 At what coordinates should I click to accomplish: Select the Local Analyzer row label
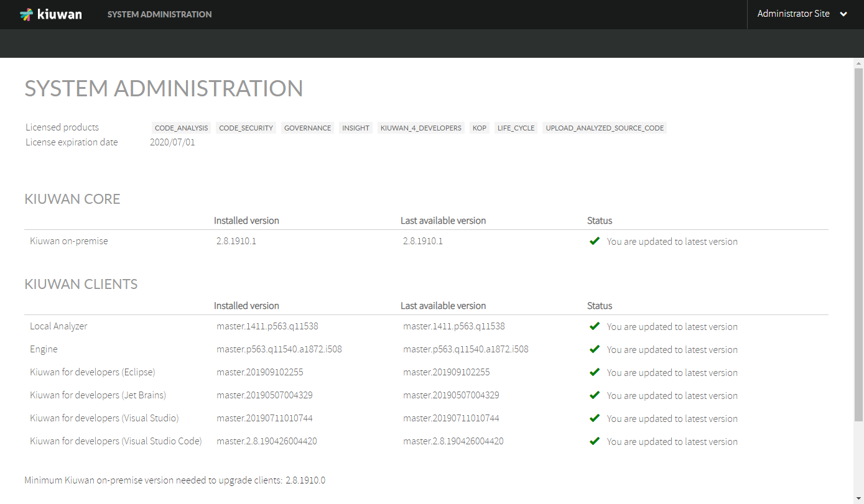tap(58, 326)
